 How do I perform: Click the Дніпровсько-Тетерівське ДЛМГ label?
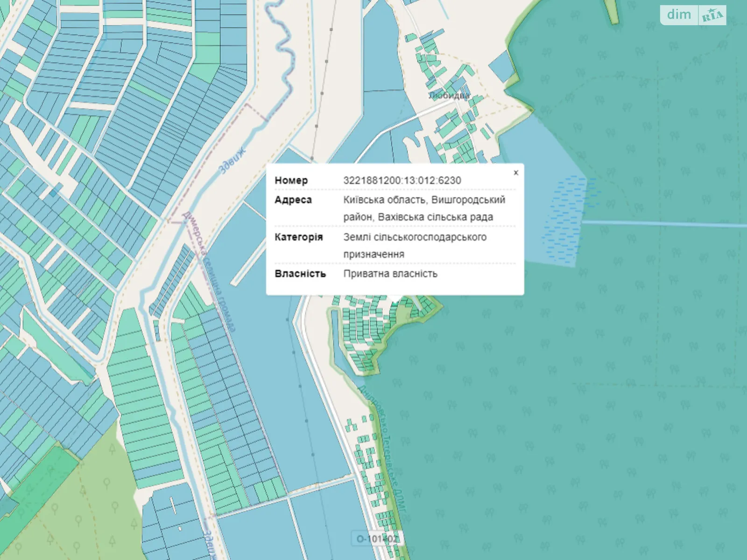tap(382, 451)
